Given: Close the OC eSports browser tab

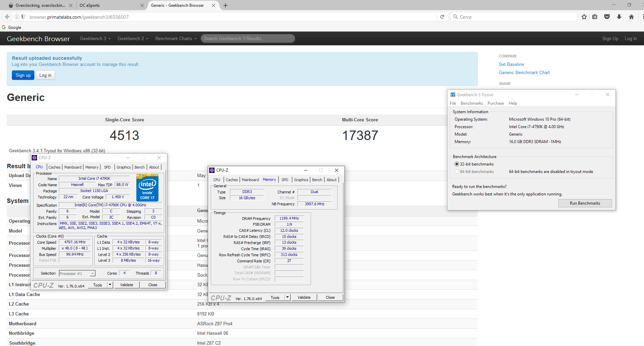Looking at the screenshot, I should pyautogui.click(x=142, y=5).
